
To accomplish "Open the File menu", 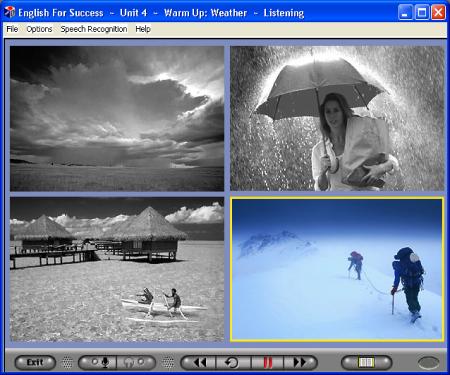I will point(12,29).
